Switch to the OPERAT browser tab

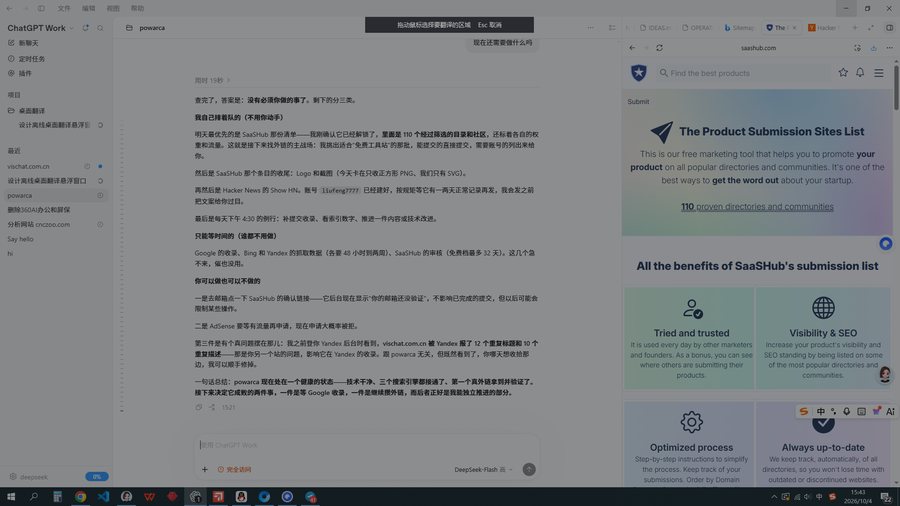[697, 28]
